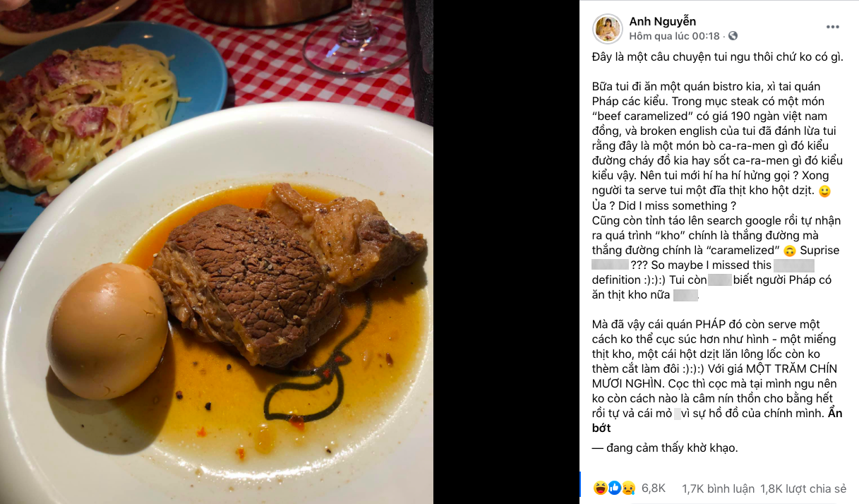Open the 'Hôm qua lúc 00:18' timestamp
859x504 pixels.
click(x=674, y=36)
